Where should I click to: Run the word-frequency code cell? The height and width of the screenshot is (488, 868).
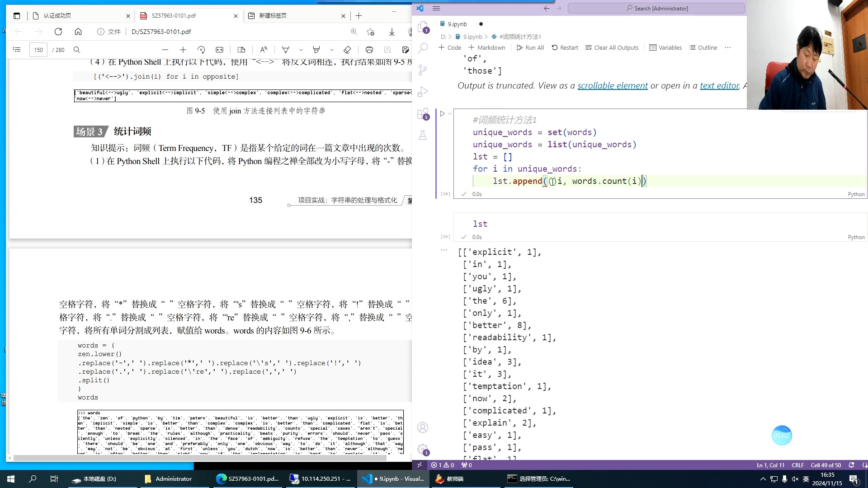[x=442, y=113]
